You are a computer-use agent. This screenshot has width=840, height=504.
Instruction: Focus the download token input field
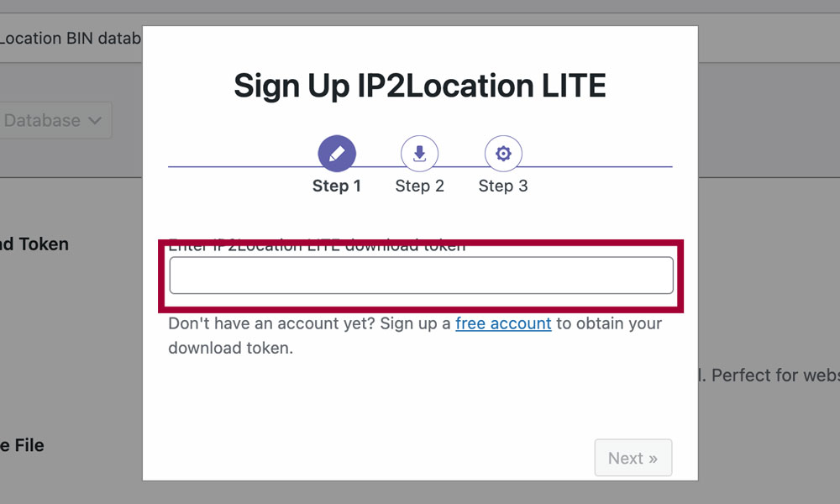[421, 276]
